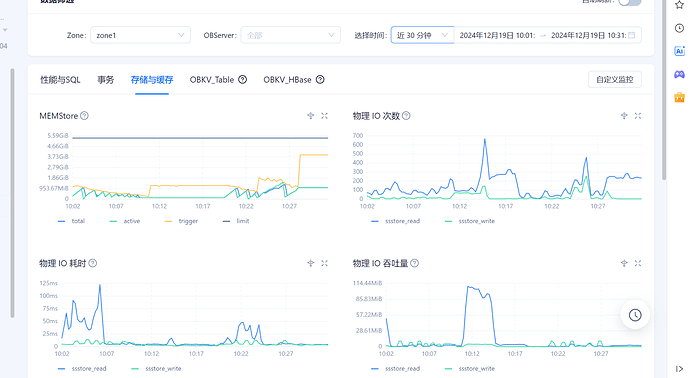Toggle the auto refresh switch
Screen dimensions: 690x378
tap(630, 2)
